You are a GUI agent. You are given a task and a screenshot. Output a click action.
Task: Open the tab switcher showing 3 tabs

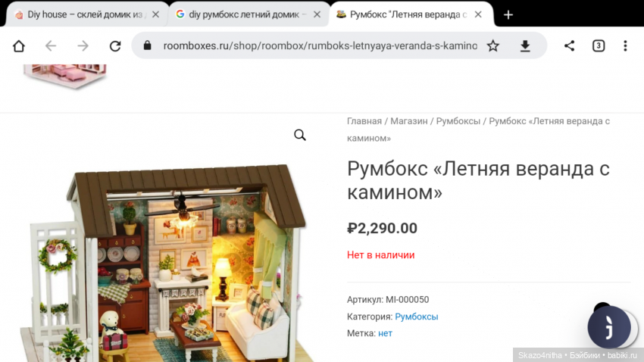pyautogui.click(x=599, y=45)
